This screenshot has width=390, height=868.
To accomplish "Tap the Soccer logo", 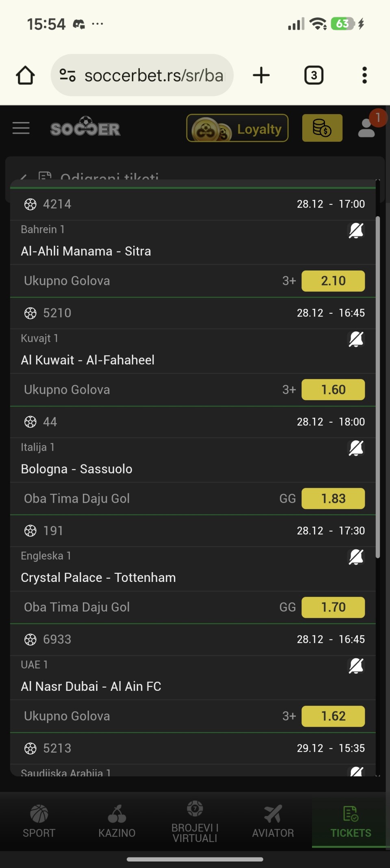I will (85, 128).
